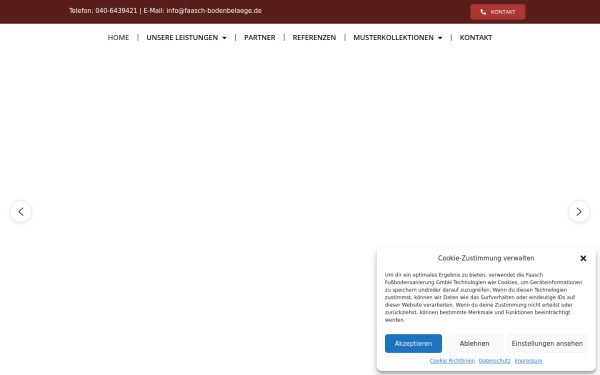Open Einstellungen ansehen cookie settings
This screenshot has width=600, height=375.
point(547,344)
